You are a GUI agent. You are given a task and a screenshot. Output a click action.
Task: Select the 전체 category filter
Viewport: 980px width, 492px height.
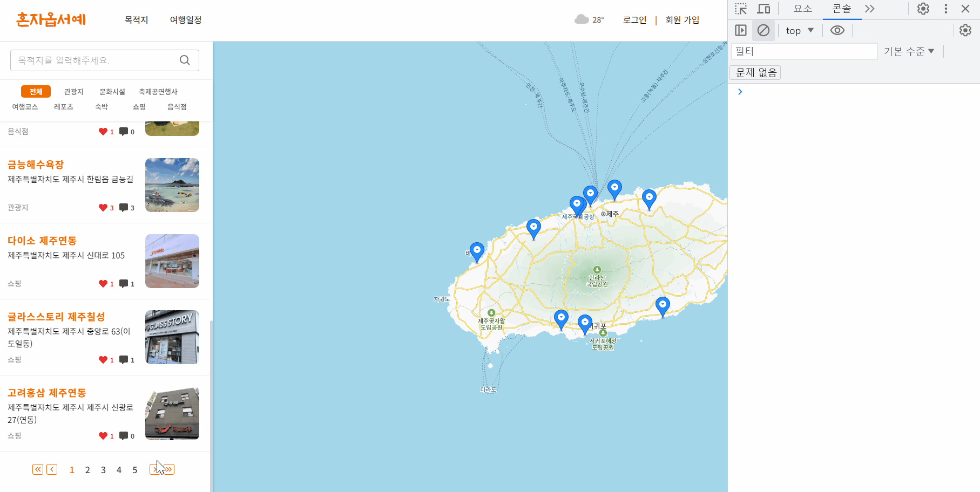(x=36, y=92)
